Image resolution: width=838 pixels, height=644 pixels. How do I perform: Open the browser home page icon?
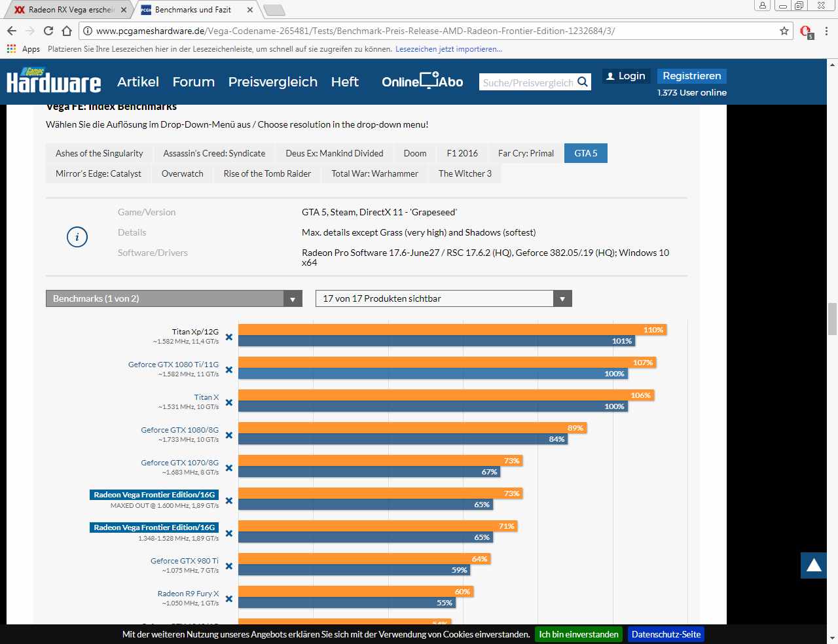click(x=67, y=31)
